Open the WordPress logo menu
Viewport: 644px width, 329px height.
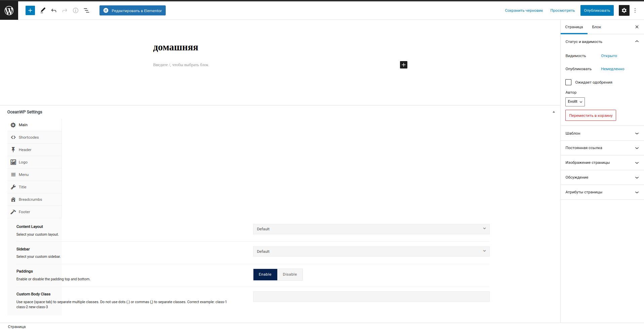pos(9,10)
